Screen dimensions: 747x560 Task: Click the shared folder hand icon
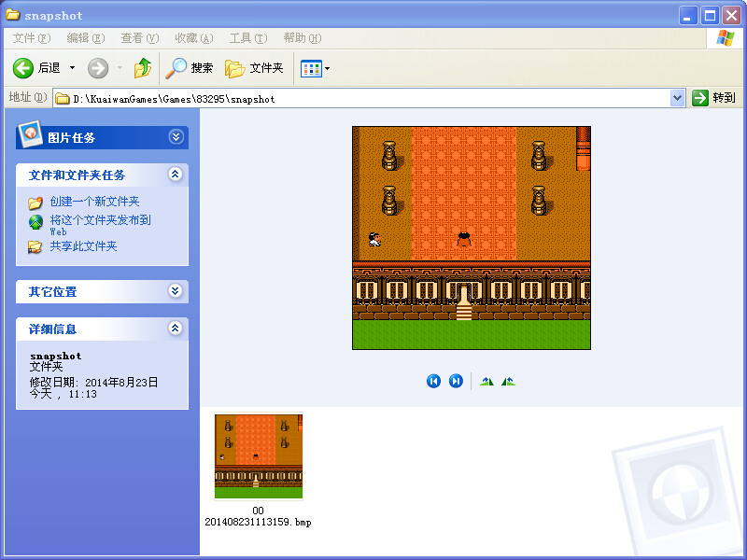point(35,246)
